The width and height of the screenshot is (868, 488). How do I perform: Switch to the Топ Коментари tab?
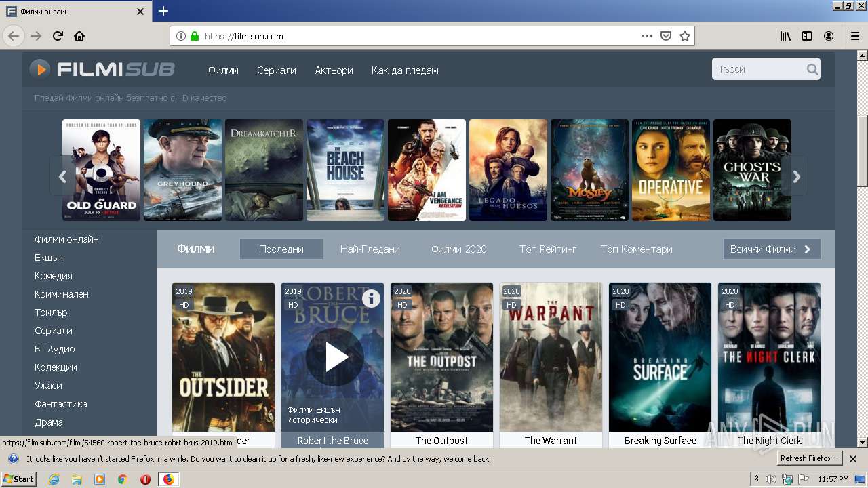coord(637,249)
